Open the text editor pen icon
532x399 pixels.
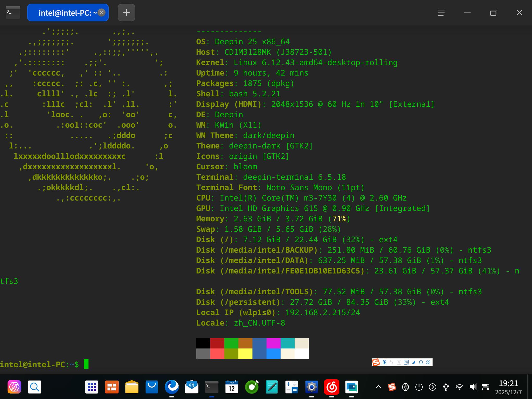click(x=272, y=387)
